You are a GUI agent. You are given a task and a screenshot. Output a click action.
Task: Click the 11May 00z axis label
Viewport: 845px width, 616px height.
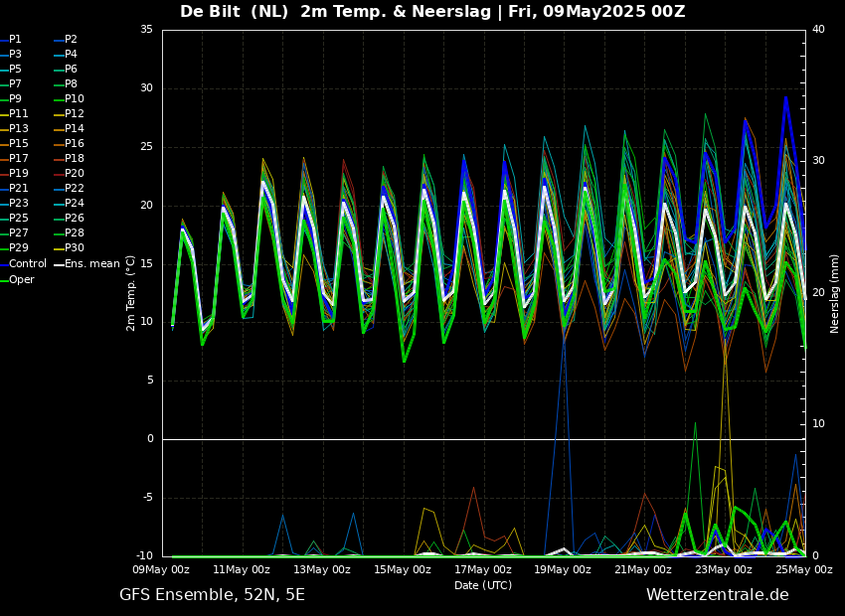tap(242, 569)
